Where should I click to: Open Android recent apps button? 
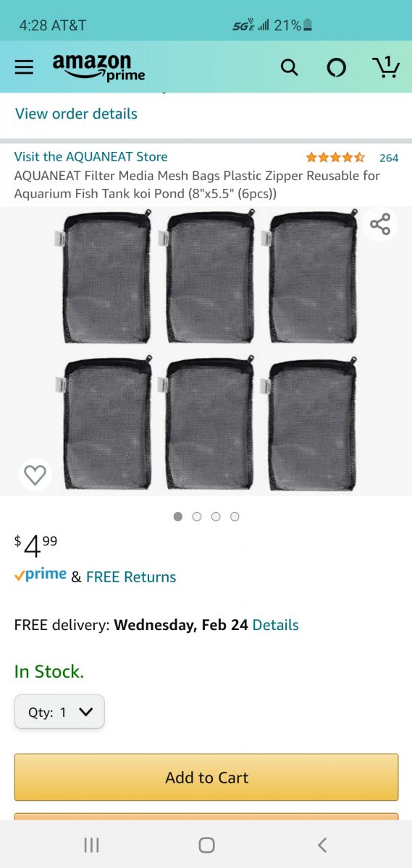[91, 844]
